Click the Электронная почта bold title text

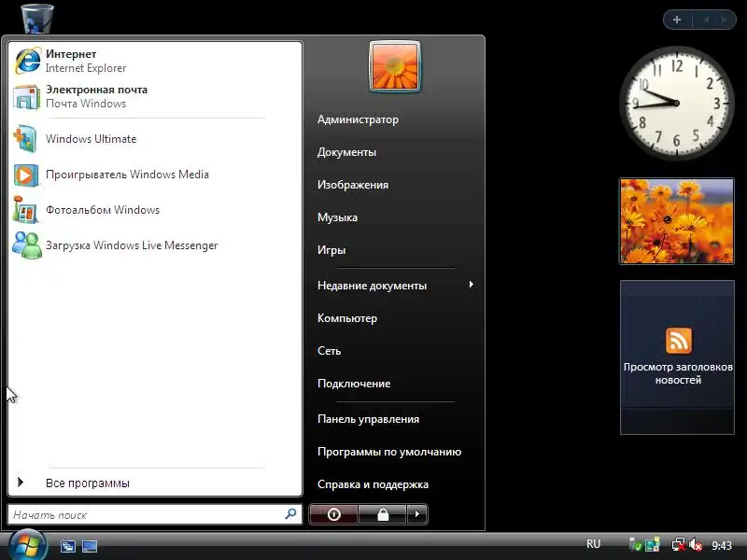[97, 90]
